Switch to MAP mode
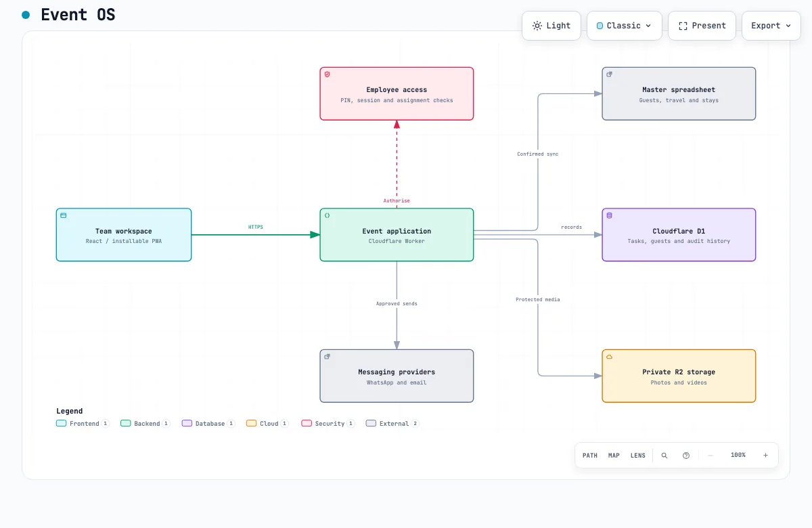The width and height of the screenshot is (812, 528). pos(614,456)
